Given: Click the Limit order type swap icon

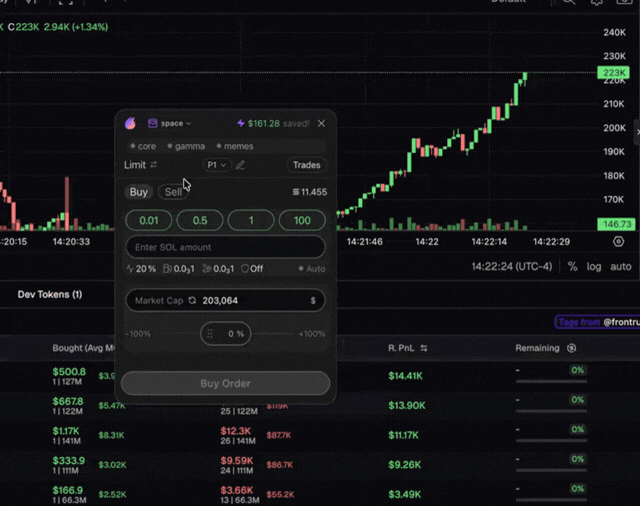Looking at the screenshot, I should coord(153,164).
